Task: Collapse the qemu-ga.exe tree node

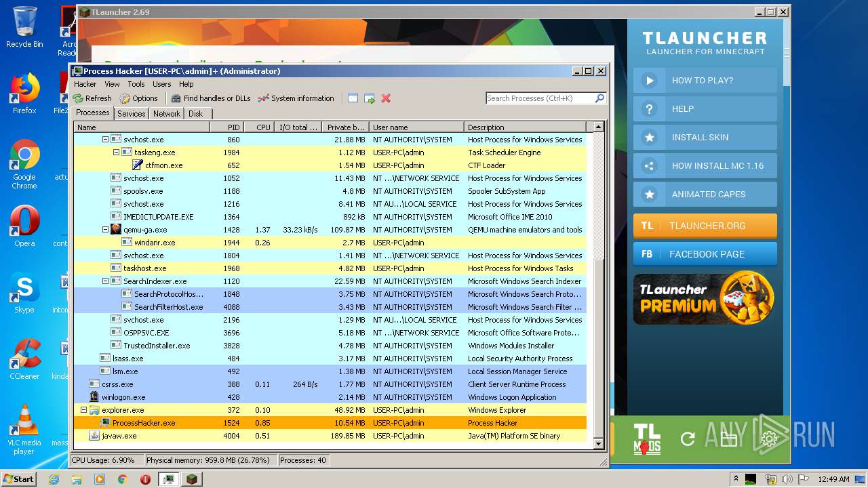Action: pyautogui.click(x=105, y=230)
